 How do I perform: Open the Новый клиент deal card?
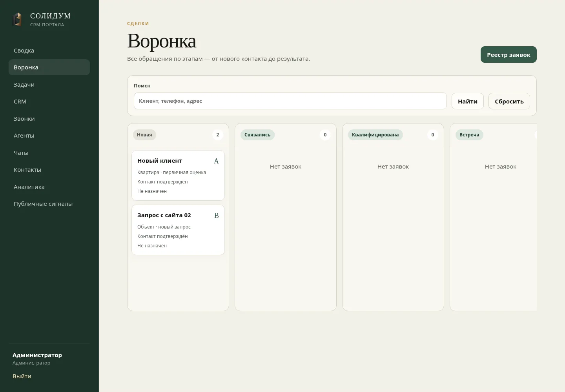(x=178, y=175)
